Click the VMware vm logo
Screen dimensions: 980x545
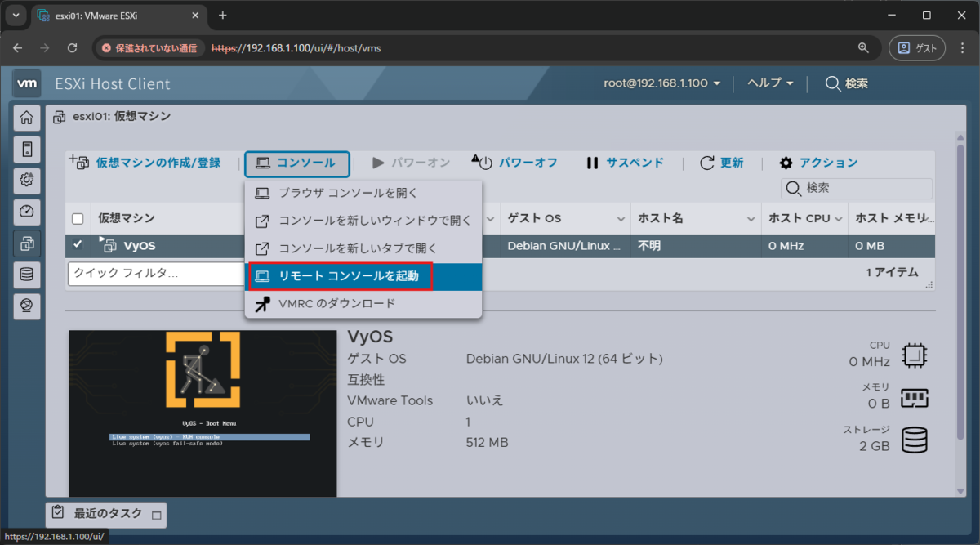pos(28,83)
